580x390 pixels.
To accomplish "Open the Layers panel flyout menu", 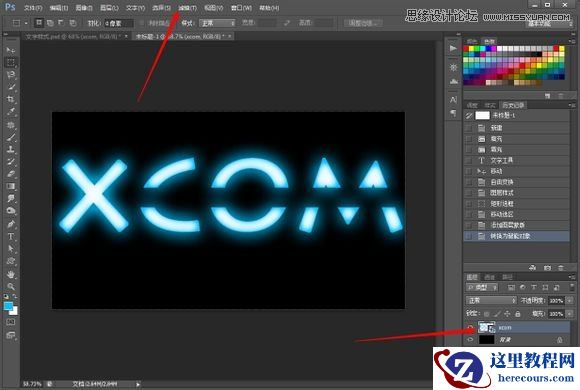I will click(571, 277).
